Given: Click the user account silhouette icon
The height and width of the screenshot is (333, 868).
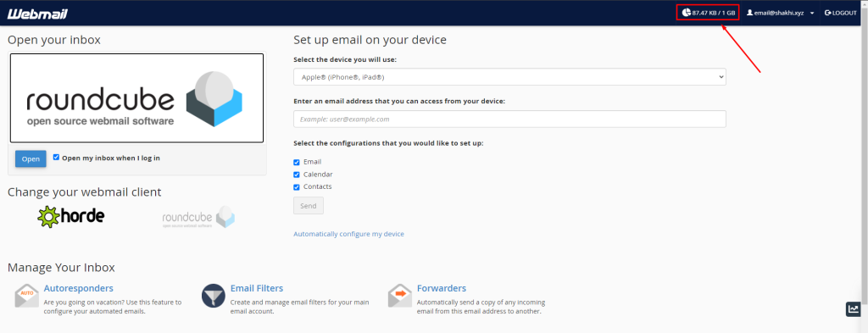Looking at the screenshot, I should pyautogui.click(x=750, y=12).
